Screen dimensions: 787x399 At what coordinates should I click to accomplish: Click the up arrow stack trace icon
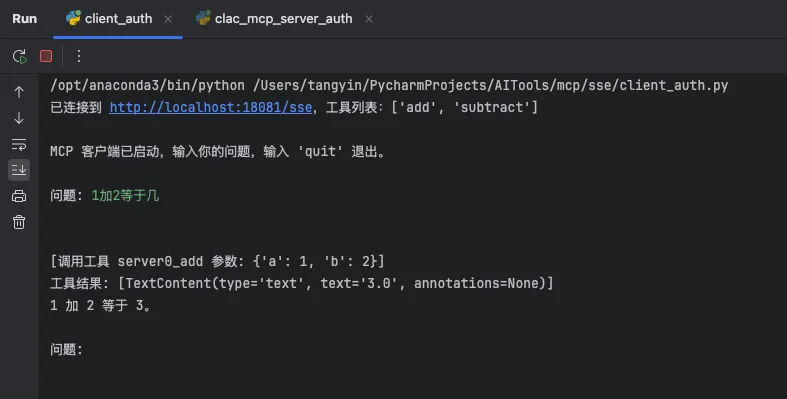coord(19,92)
